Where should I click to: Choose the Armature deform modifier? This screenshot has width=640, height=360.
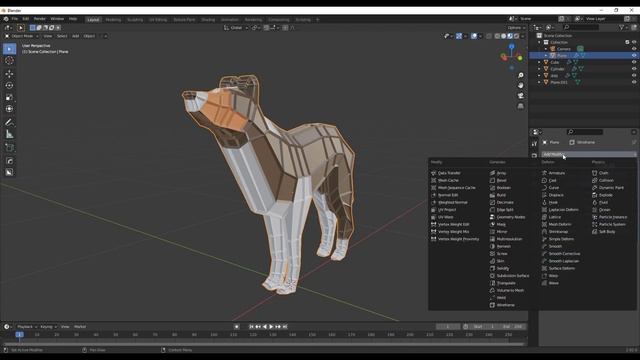point(553,173)
